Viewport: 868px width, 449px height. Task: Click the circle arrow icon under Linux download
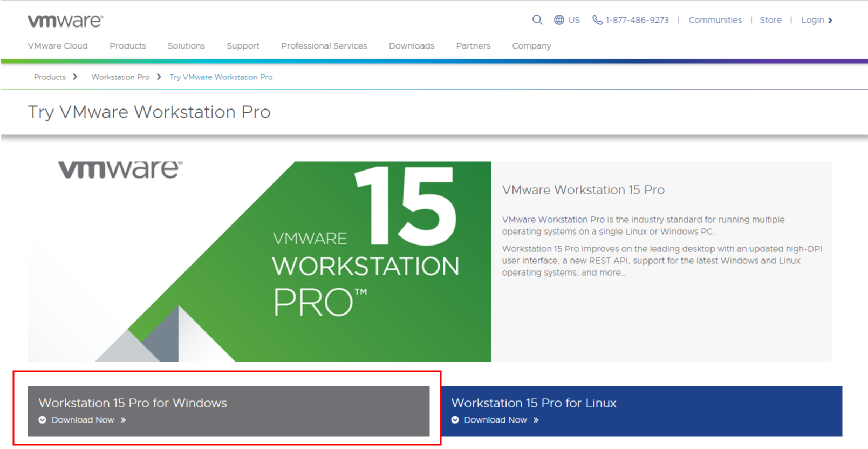click(x=455, y=420)
